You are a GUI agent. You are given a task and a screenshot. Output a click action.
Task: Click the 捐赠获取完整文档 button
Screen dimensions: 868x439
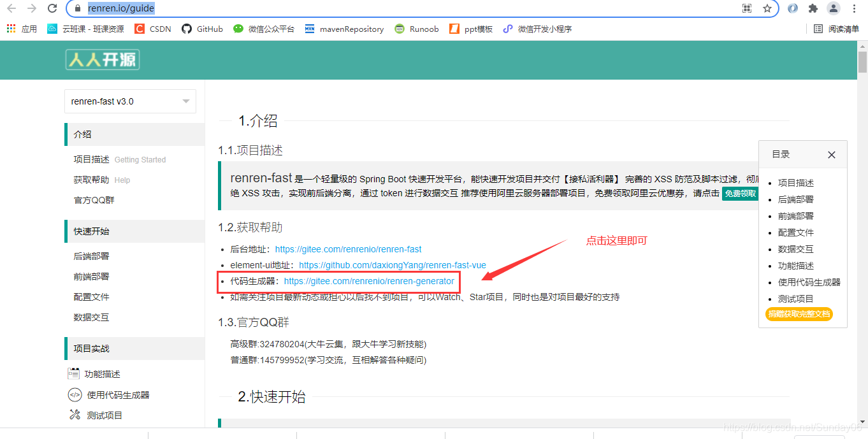[x=799, y=314]
